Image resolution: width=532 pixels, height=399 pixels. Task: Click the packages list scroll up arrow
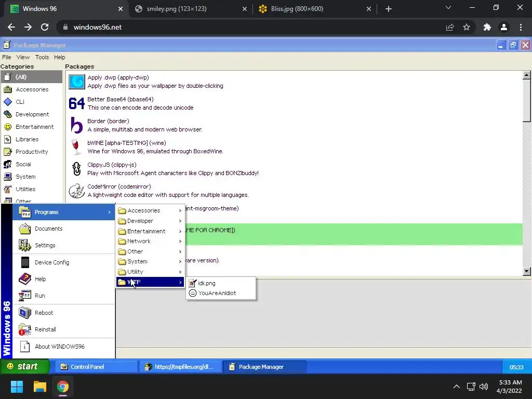tap(527, 75)
